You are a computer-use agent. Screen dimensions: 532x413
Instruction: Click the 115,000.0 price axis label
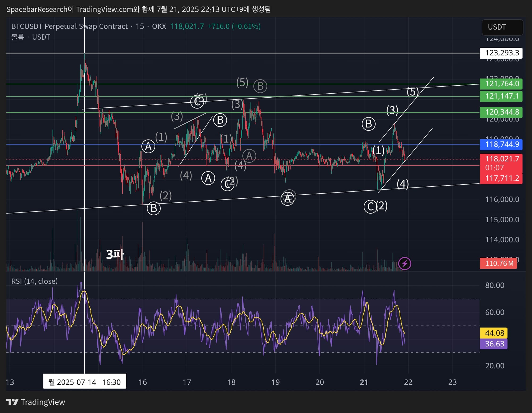[502, 220]
